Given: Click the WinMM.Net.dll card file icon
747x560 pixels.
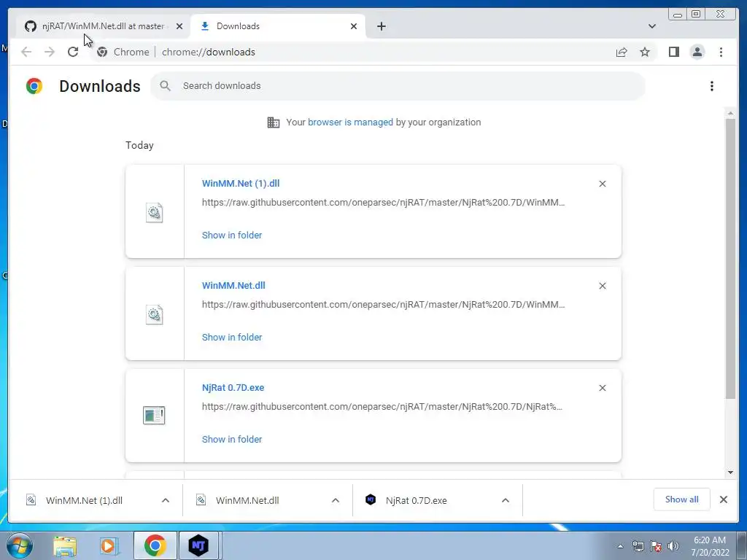Looking at the screenshot, I should point(154,314).
